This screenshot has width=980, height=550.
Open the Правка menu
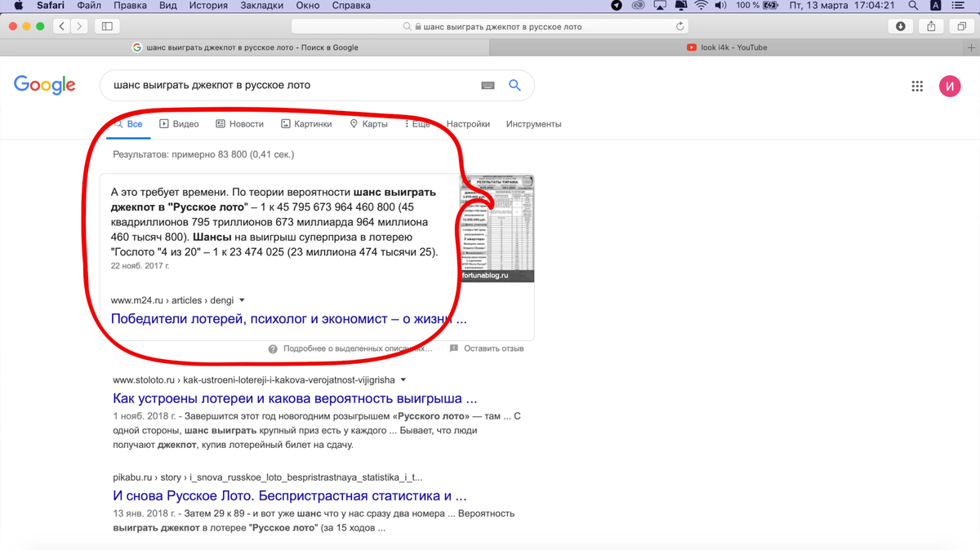pos(131,6)
